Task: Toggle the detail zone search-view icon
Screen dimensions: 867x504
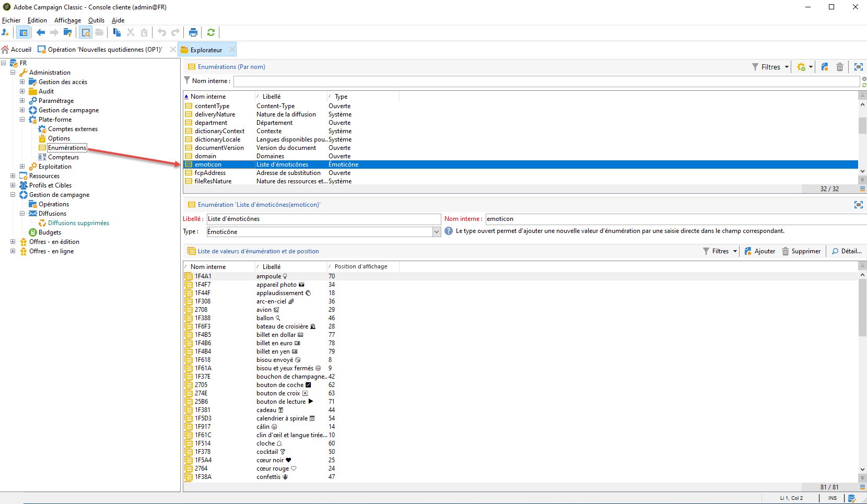Action: [86, 32]
